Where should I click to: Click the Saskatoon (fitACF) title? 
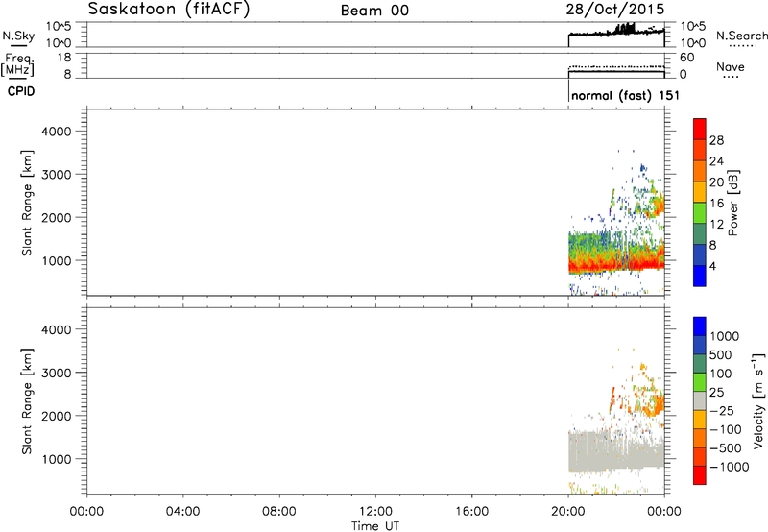pyautogui.click(x=169, y=10)
